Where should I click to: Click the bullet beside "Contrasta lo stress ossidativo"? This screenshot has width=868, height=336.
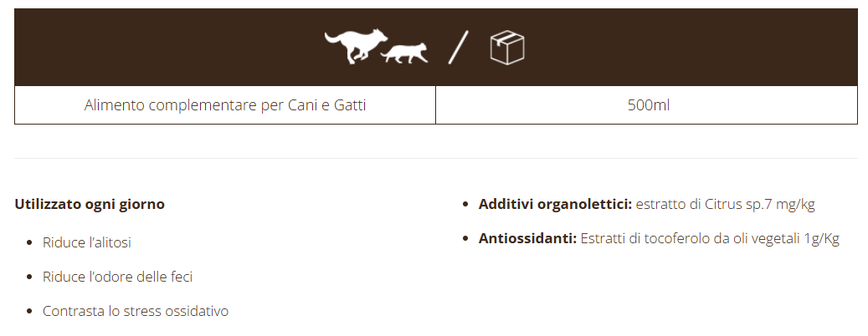(30, 312)
